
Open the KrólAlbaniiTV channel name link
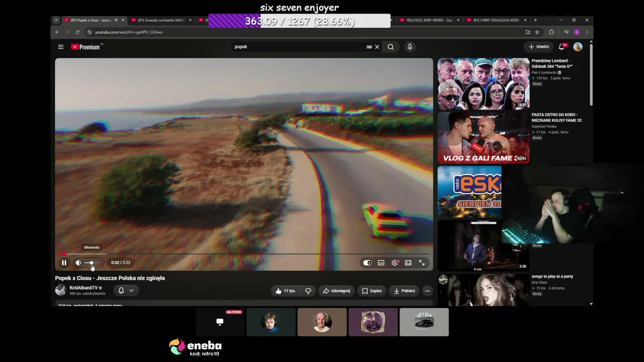(84, 288)
